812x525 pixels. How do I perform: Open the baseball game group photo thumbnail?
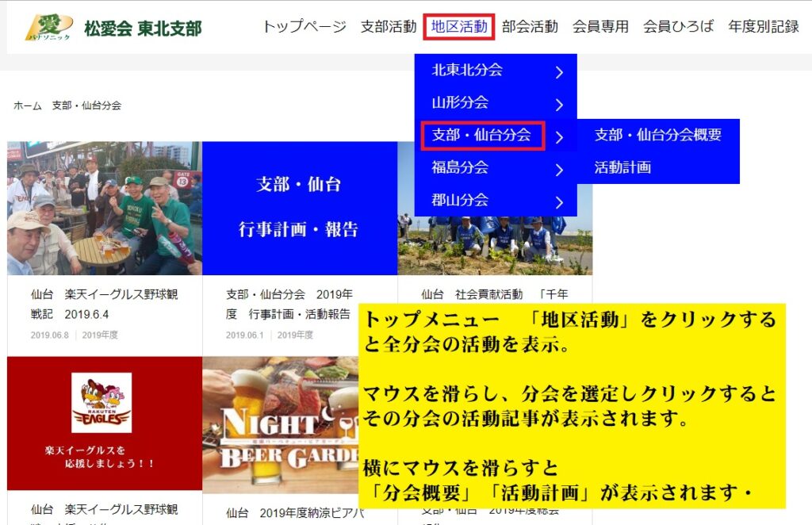coord(104,209)
